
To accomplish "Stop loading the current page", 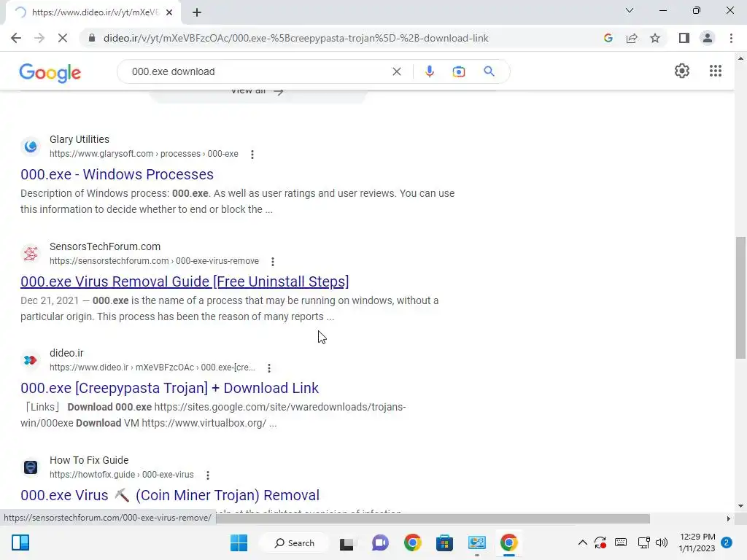I will click(63, 38).
